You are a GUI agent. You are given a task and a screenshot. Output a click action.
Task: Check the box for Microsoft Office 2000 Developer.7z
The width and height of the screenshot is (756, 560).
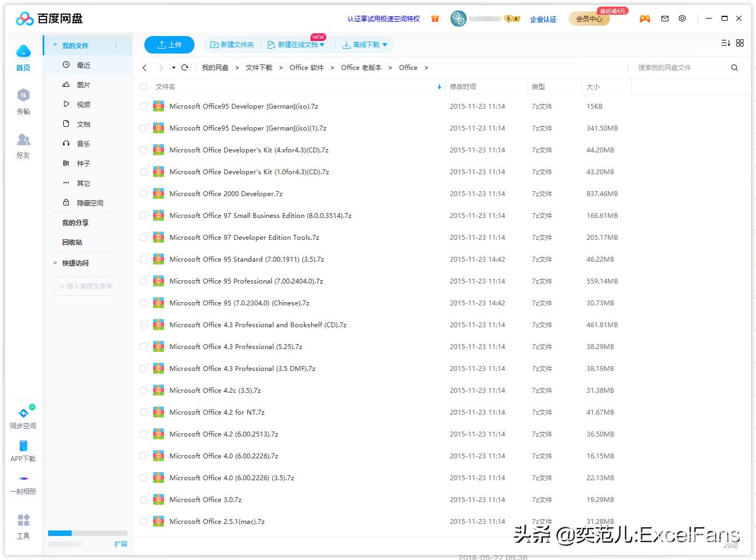pos(143,194)
